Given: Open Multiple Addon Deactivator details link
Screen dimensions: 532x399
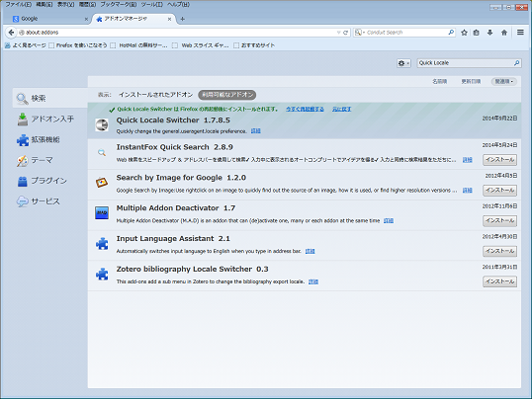Looking at the screenshot, I should pyautogui.click(x=389, y=221).
